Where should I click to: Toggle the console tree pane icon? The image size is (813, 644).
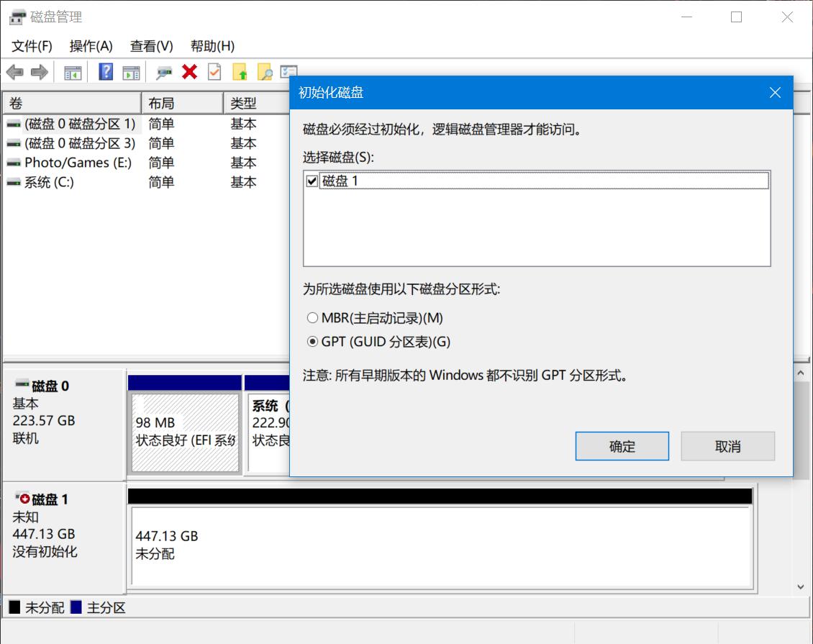click(x=72, y=72)
